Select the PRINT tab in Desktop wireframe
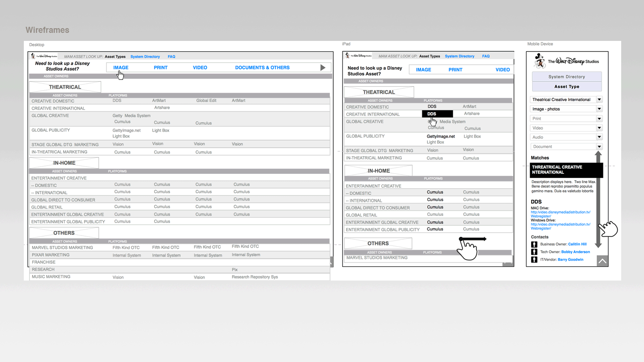 (161, 68)
